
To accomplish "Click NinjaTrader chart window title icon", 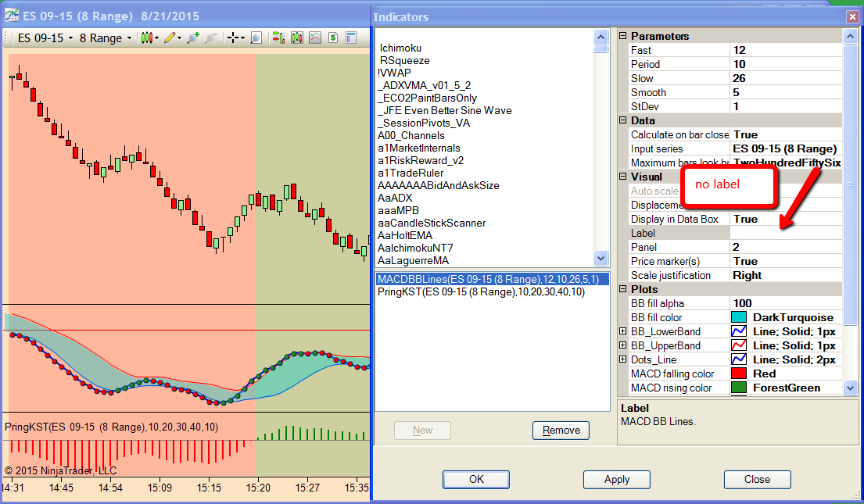I will click(x=12, y=15).
